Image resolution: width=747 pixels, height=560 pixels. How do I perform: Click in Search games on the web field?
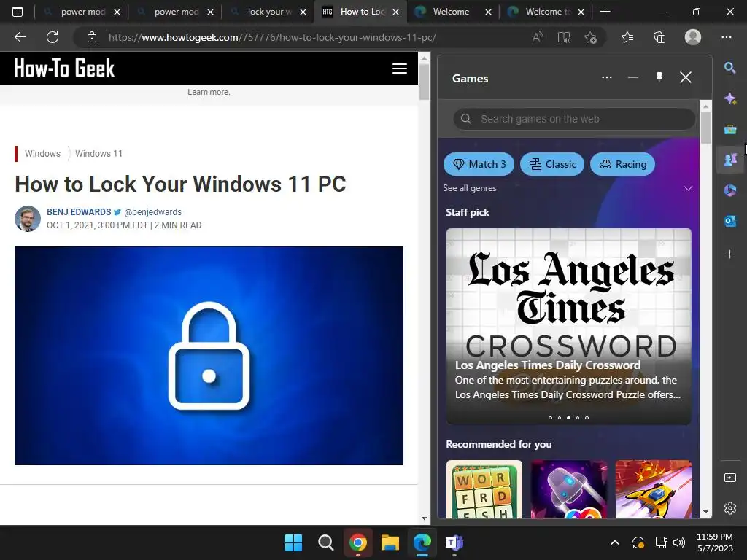(574, 119)
